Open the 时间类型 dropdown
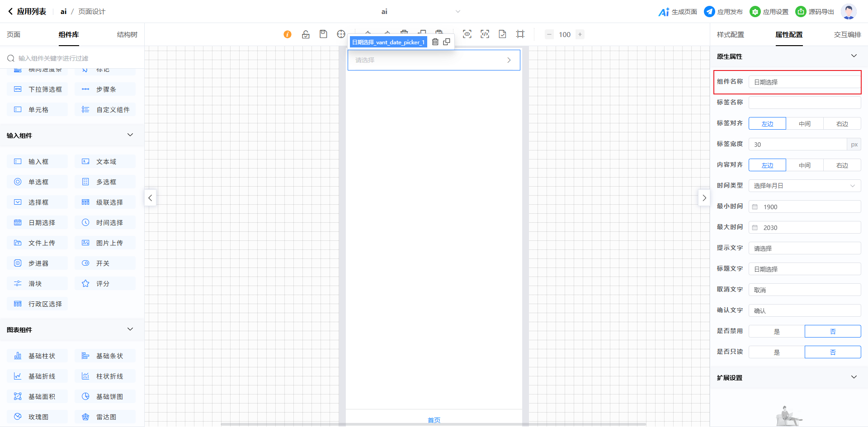Image resolution: width=868 pixels, height=427 pixels. tap(804, 186)
